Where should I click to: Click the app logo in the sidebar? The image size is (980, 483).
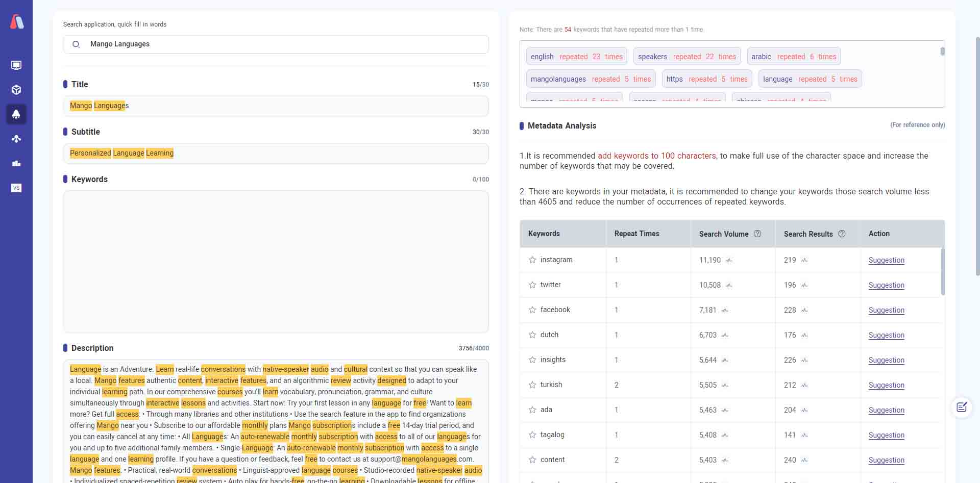click(x=17, y=21)
